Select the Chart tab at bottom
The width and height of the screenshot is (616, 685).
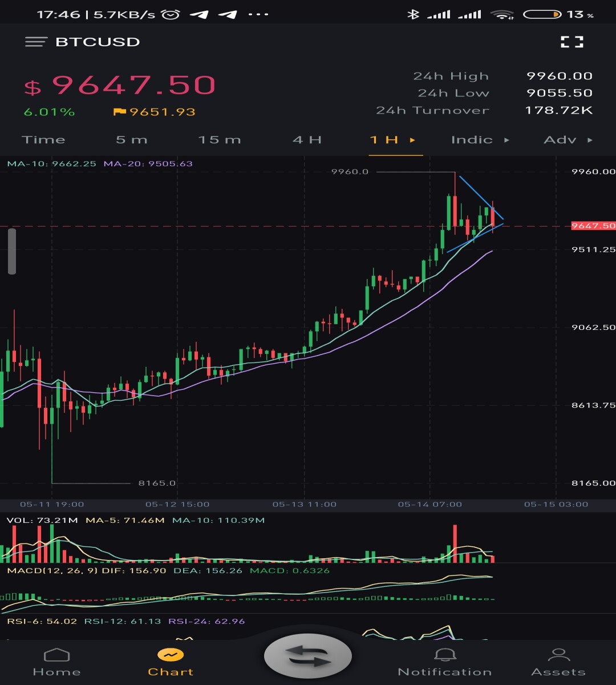click(x=171, y=662)
